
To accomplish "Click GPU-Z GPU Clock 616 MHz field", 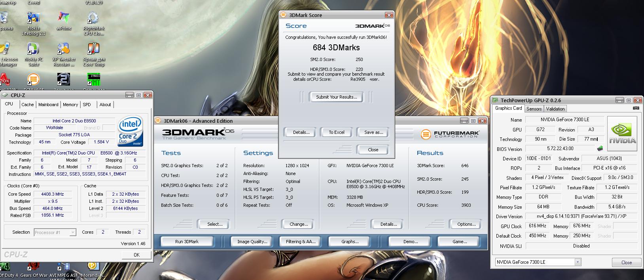I will 538,226.
